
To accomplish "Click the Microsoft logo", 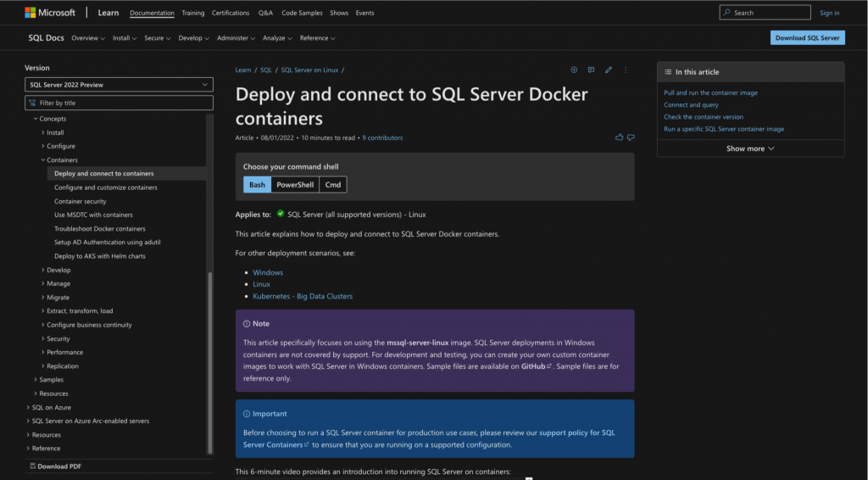I will (x=50, y=12).
